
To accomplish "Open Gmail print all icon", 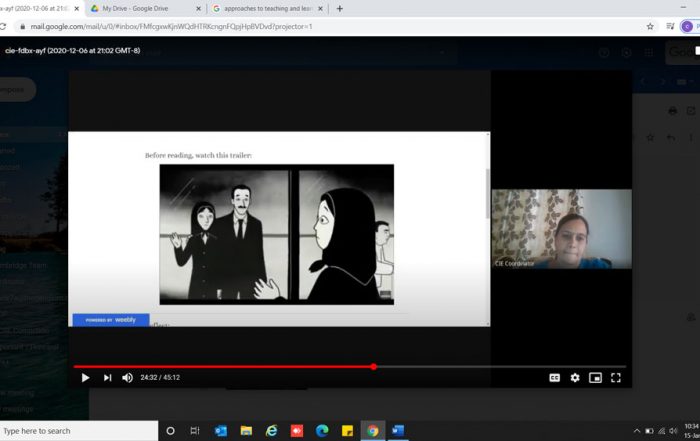I will point(672,111).
